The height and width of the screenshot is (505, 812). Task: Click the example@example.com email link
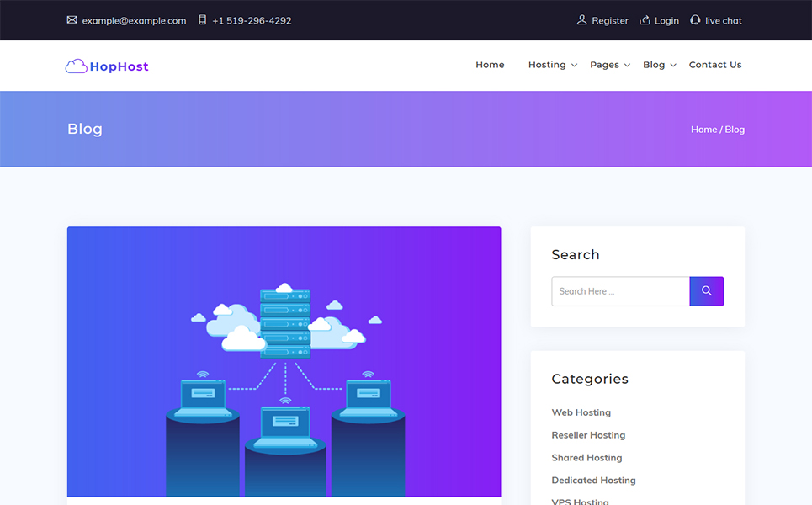coord(134,20)
